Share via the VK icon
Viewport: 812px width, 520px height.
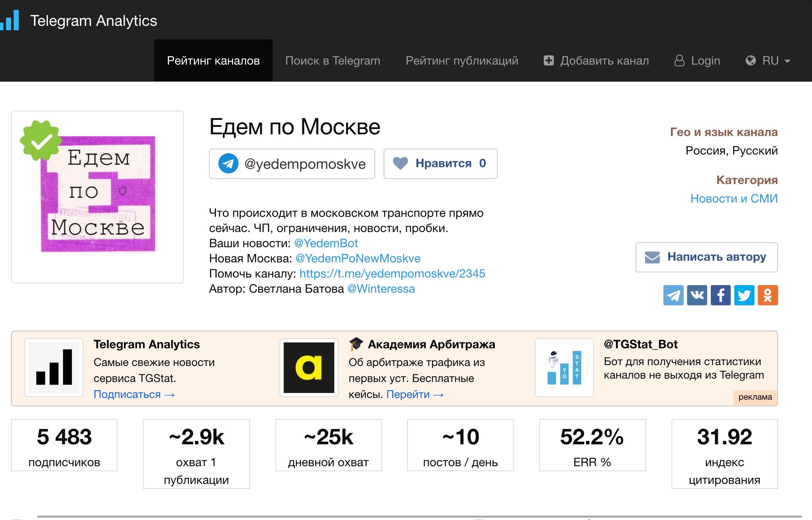click(697, 295)
